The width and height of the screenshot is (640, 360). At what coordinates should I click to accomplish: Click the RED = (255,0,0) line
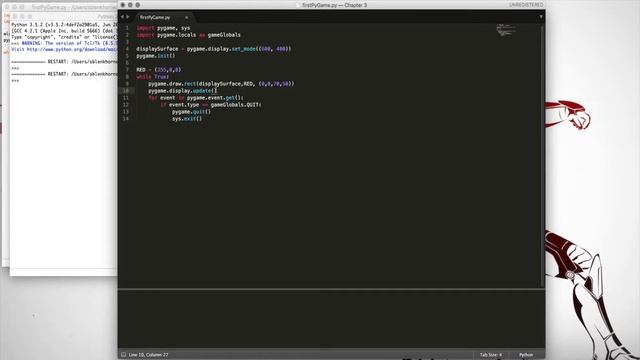(159, 70)
